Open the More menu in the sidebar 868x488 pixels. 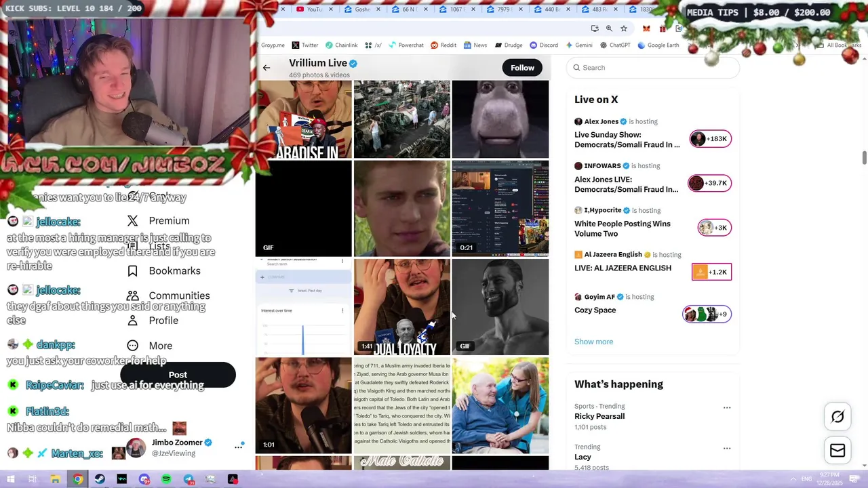pyautogui.click(x=150, y=346)
